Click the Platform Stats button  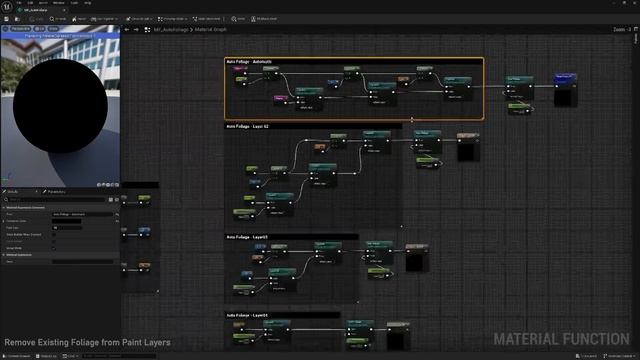pyautogui.click(x=264, y=19)
